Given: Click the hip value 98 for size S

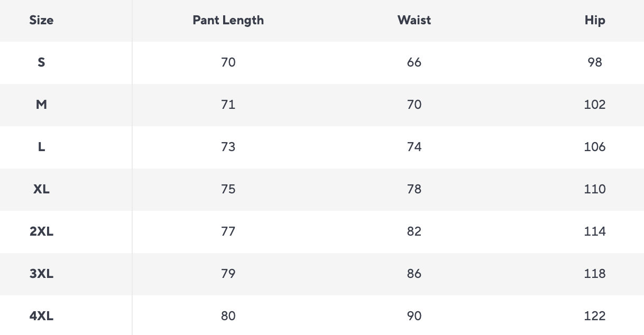Looking at the screenshot, I should [595, 62].
